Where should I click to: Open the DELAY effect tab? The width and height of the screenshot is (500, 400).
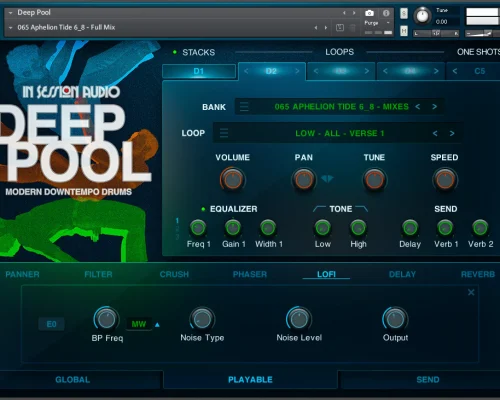pyautogui.click(x=402, y=274)
